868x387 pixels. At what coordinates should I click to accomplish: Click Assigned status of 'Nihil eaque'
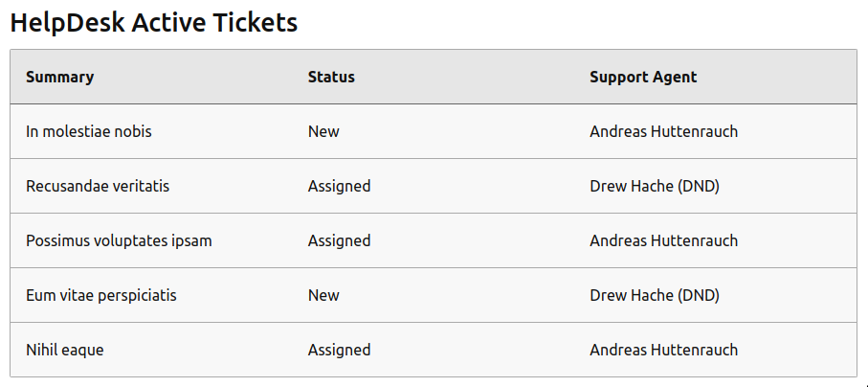340,350
